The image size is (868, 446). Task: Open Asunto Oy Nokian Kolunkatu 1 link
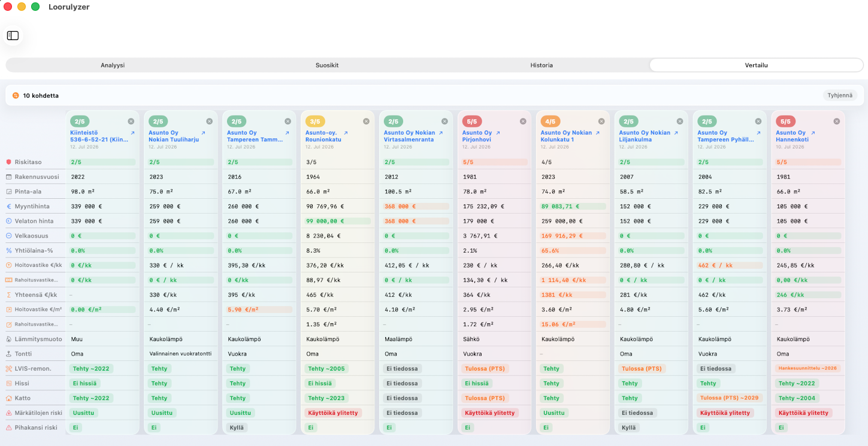[566, 136]
